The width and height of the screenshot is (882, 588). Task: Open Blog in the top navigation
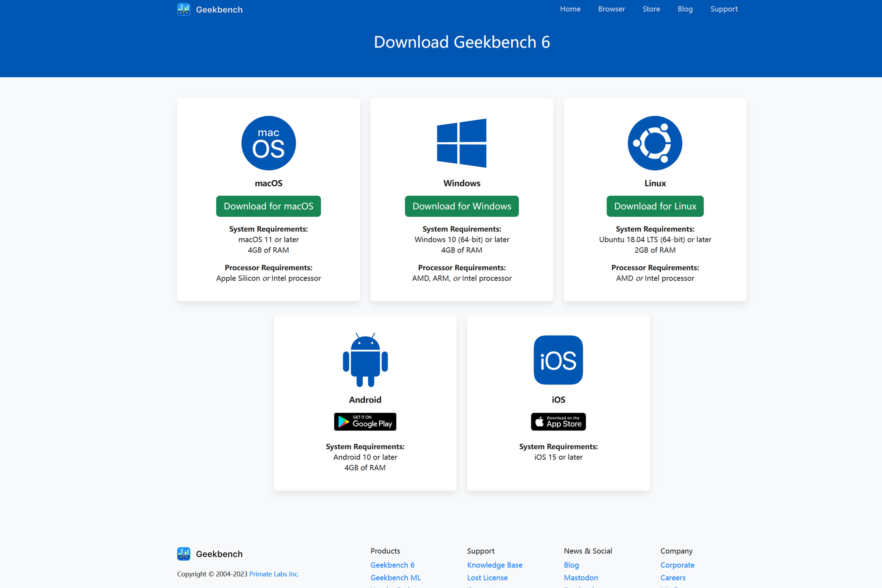685,9
